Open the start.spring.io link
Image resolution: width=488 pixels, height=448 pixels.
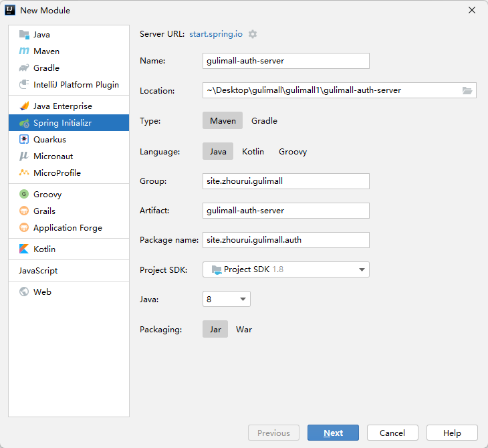click(216, 34)
